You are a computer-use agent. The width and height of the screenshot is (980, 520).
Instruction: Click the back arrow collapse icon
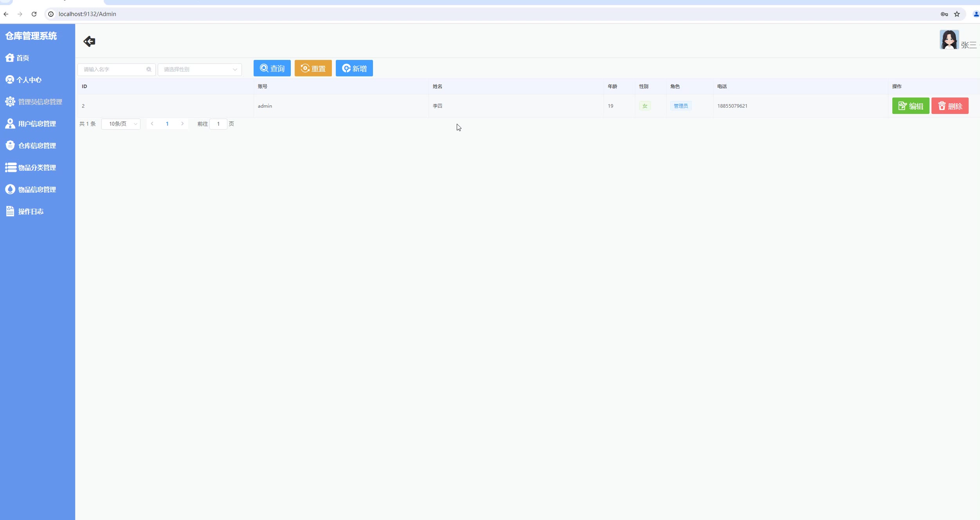pyautogui.click(x=89, y=41)
